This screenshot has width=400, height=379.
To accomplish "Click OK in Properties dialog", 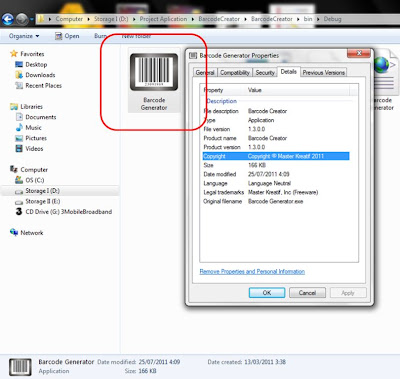I will 267,293.
